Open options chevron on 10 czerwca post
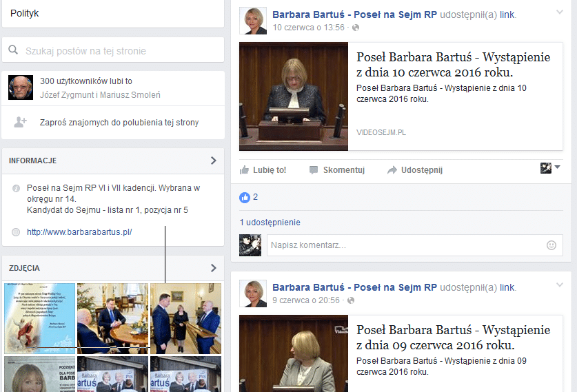 (x=560, y=12)
